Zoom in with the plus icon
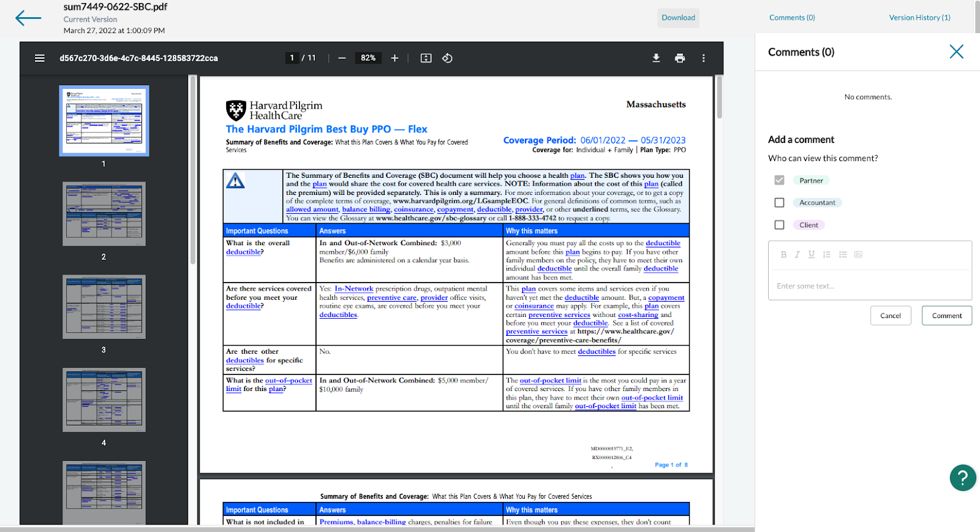980x532 pixels. [x=394, y=58]
